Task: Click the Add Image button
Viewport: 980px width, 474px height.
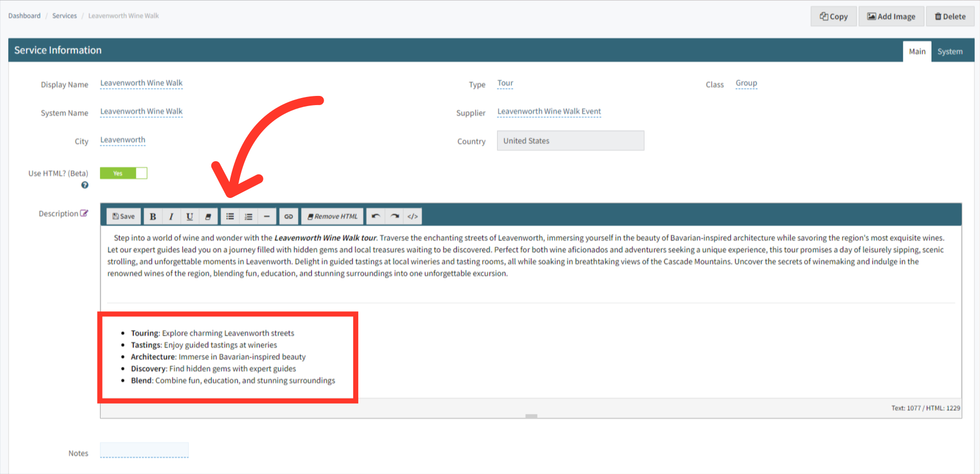Action: [x=891, y=16]
